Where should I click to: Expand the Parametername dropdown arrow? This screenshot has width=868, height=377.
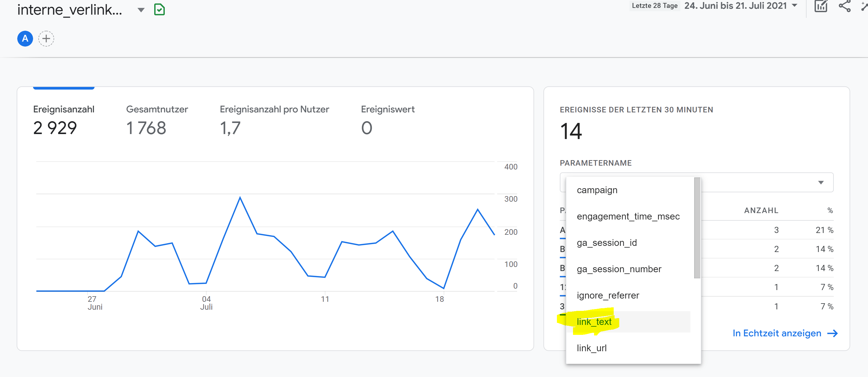click(x=821, y=182)
